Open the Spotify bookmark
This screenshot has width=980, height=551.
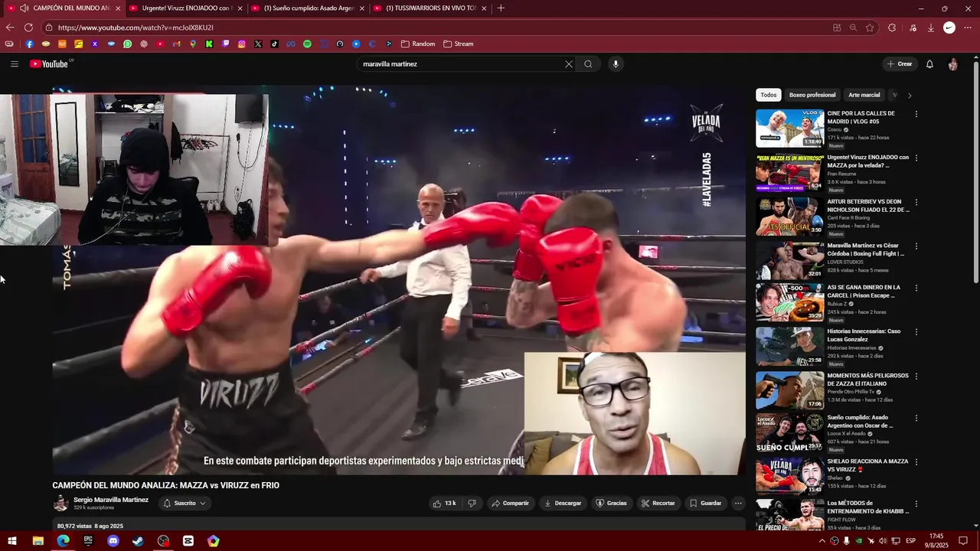(x=307, y=44)
